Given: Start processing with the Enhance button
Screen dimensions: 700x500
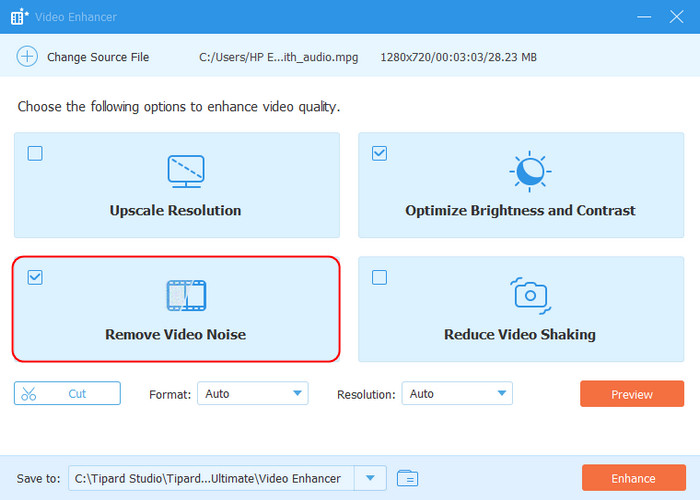Looking at the screenshot, I should 632,478.
